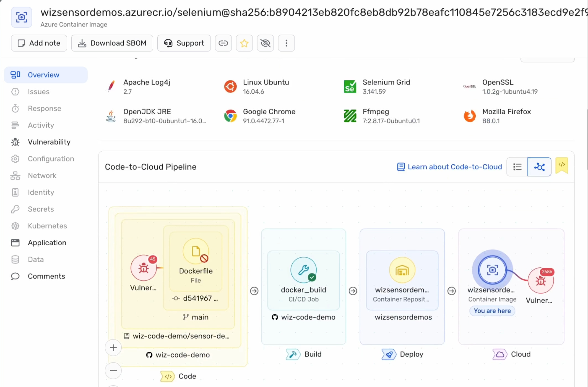Click the Mozilla Firefox logo

click(470, 116)
